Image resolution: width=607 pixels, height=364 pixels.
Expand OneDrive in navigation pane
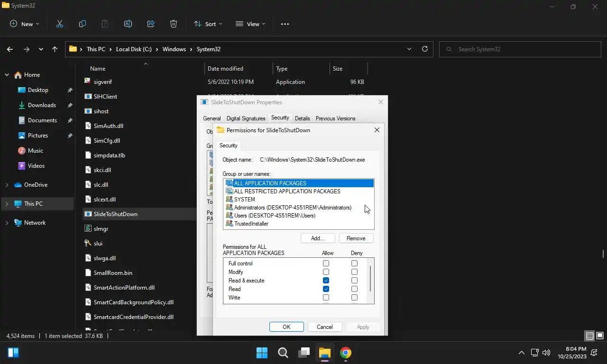tap(7, 185)
